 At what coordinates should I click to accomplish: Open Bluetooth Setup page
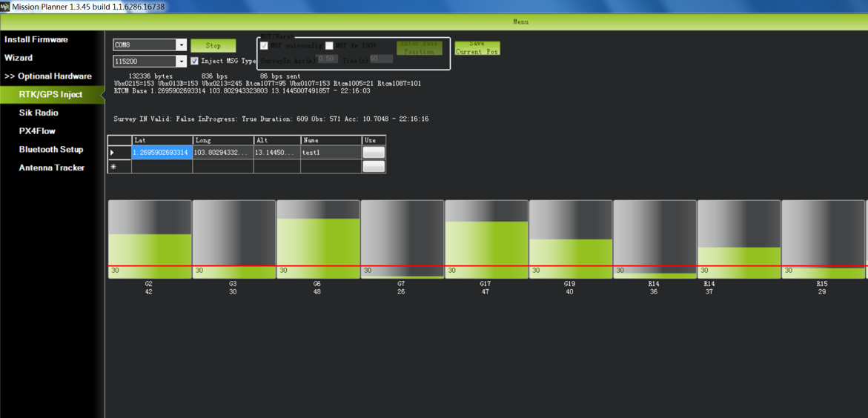pyautogui.click(x=51, y=150)
